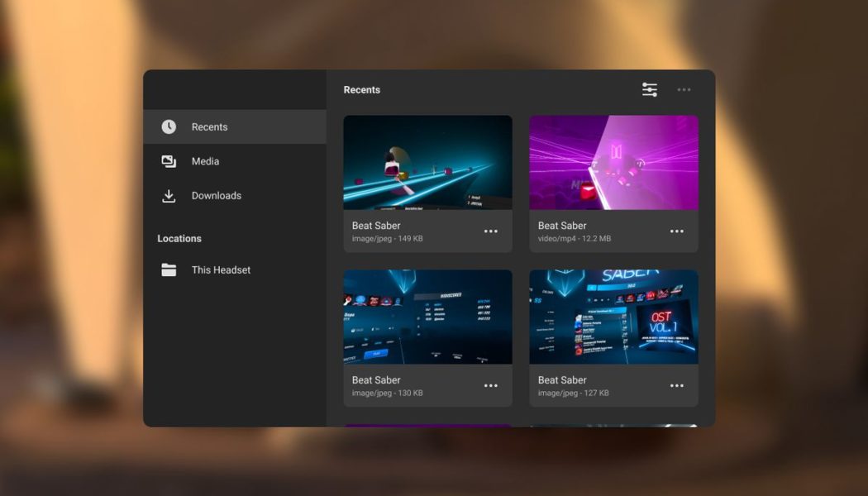Open the blue track Beat Saber screenshot thumbnail
Image resolution: width=868 pixels, height=496 pixels.
[427, 162]
